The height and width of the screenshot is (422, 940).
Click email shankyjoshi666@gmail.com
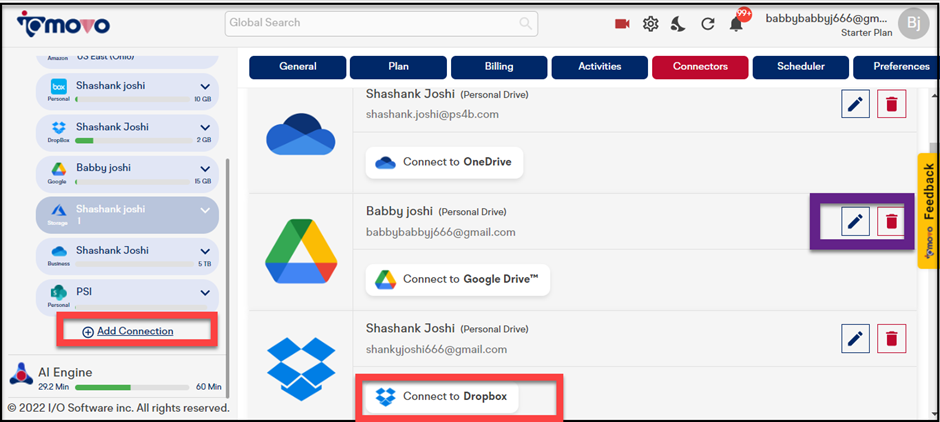pos(436,349)
